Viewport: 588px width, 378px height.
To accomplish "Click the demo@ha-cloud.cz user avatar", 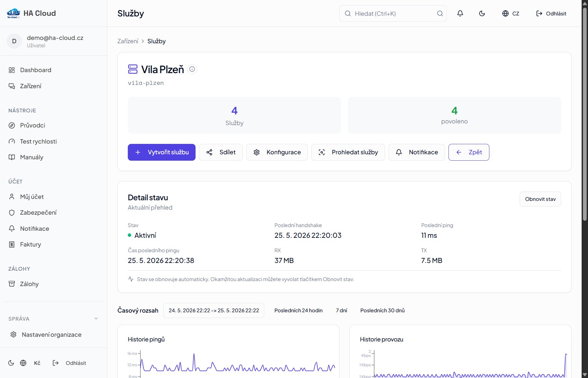I will (14, 41).
